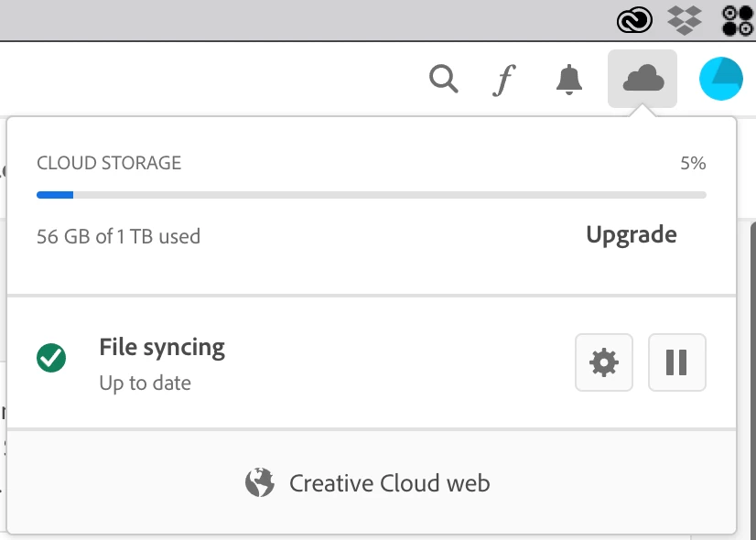
Task: Click the 56 GB of 1 TB used text
Action: pyautogui.click(x=118, y=236)
